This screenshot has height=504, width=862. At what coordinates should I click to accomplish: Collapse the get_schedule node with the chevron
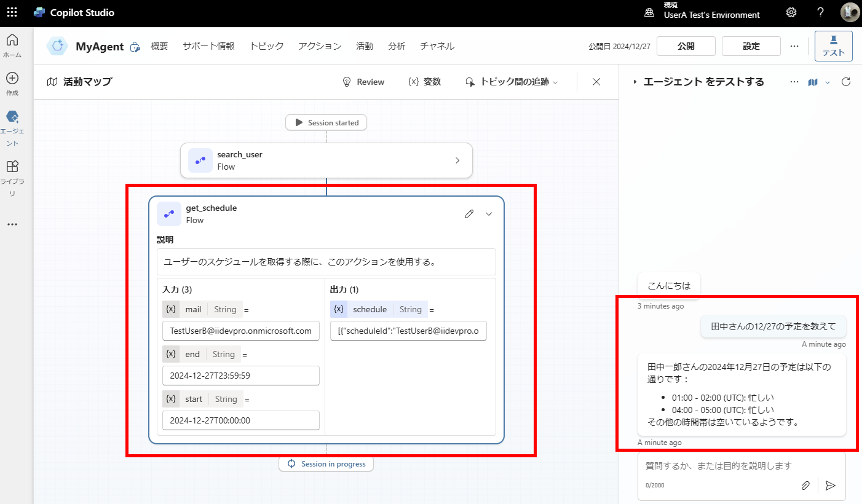click(489, 214)
